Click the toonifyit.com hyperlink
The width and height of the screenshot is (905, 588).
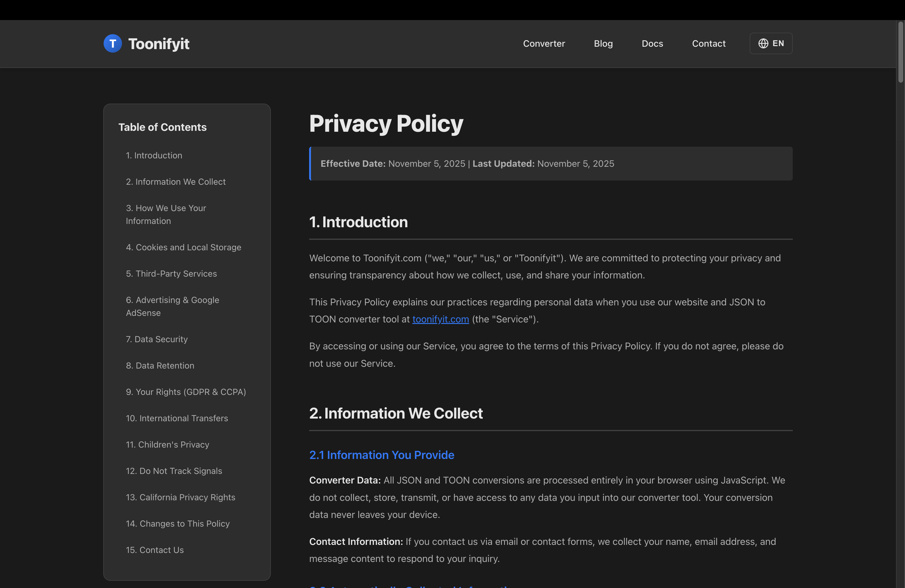440,319
